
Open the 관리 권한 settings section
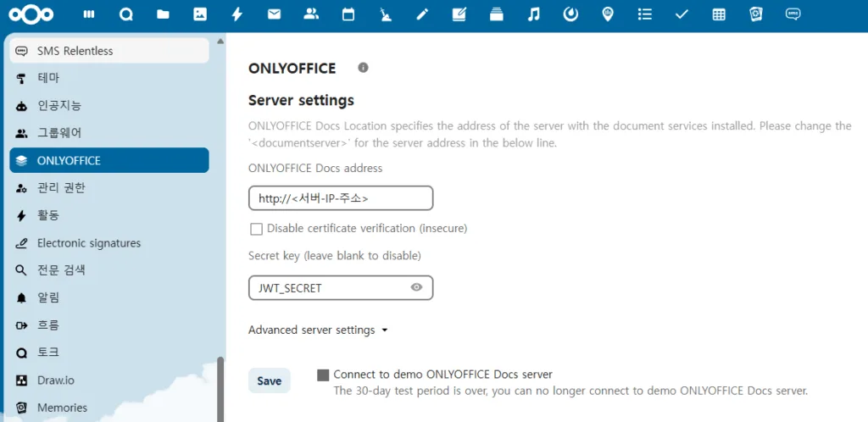[x=109, y=188]
